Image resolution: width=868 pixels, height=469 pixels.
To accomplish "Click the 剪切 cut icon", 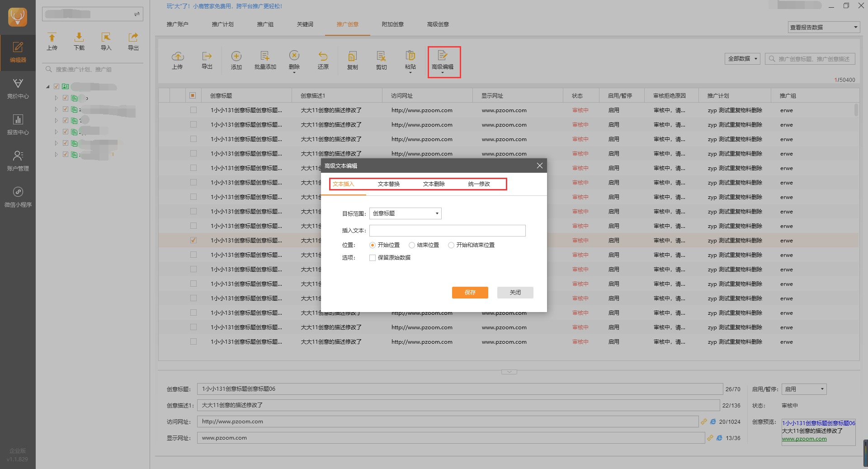I will [382, 60].
